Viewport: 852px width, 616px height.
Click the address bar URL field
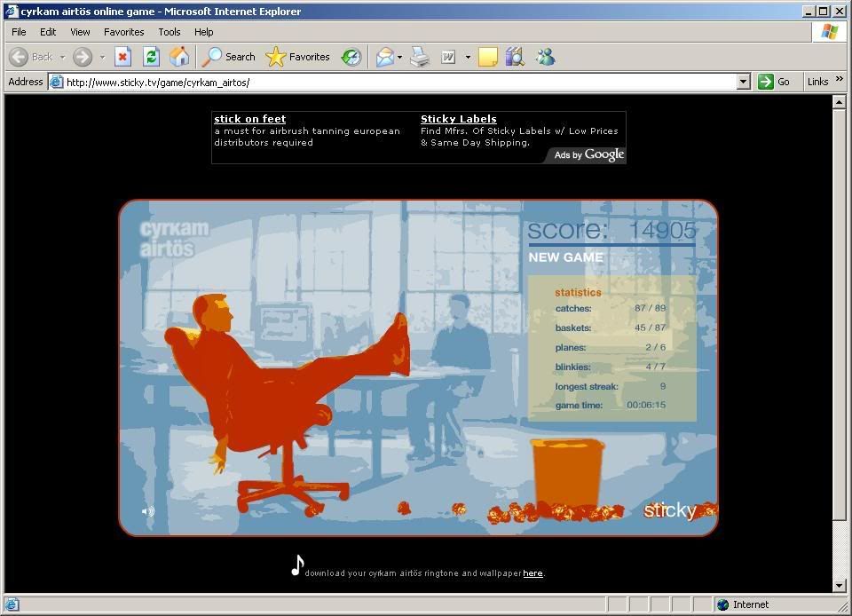401,83
